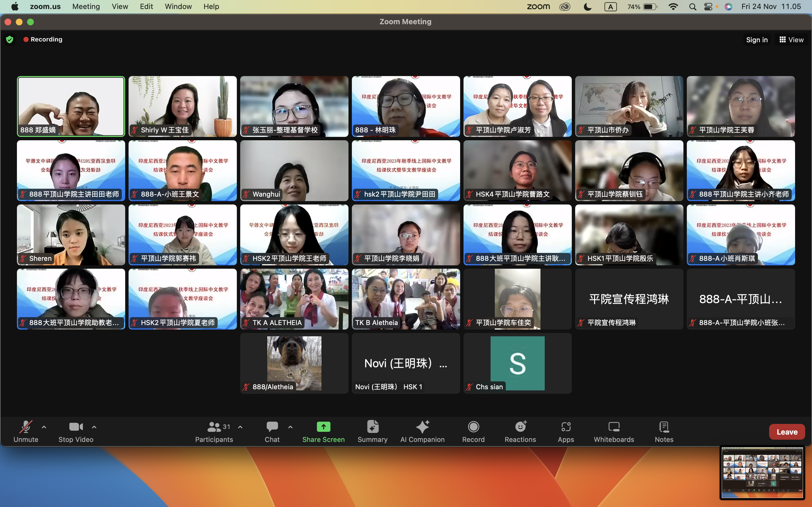Image resolution: width=812 pixels, height=507 pixels.
Task: Unmute the microphone
Action: pyautogui.click(x=26, y=431)
